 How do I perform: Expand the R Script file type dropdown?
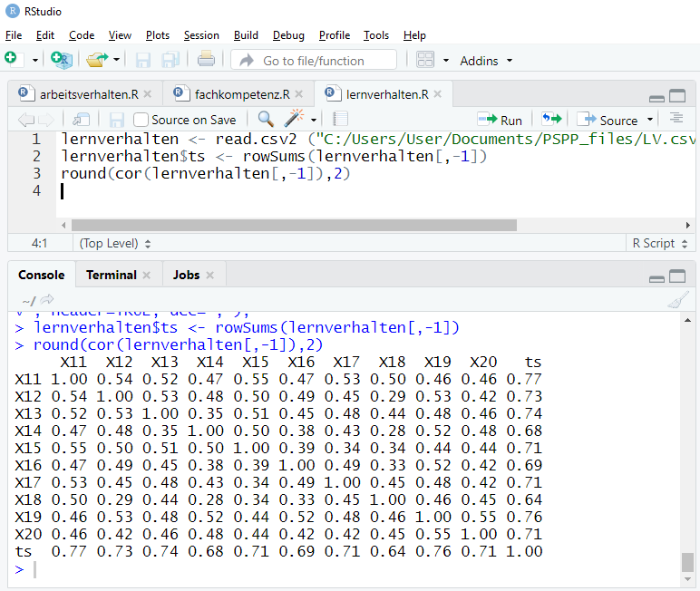659,243
